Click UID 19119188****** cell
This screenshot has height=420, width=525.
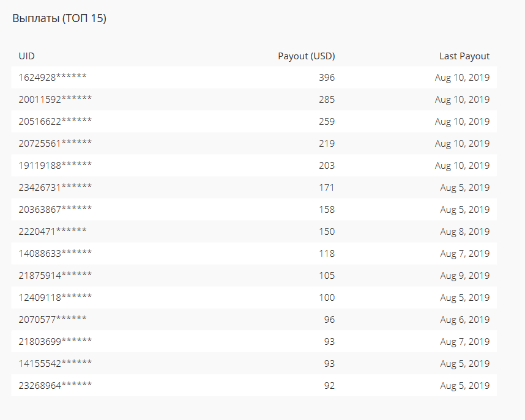pyautogui.click(x=55, y=165)
